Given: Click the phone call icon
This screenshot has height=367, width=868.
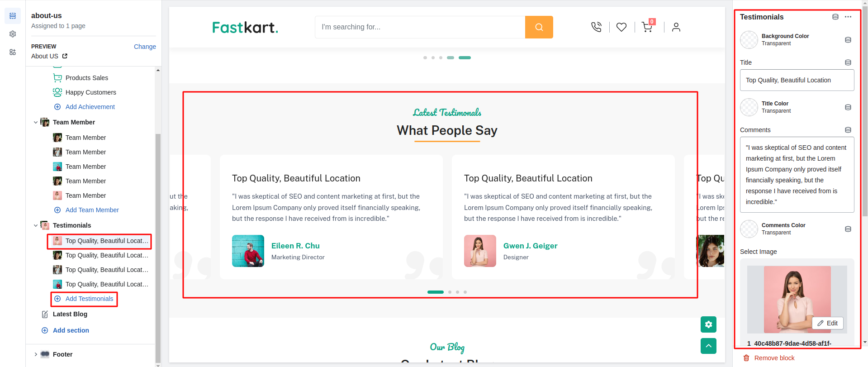Looking at the screenshot, I should pos(596,27).
